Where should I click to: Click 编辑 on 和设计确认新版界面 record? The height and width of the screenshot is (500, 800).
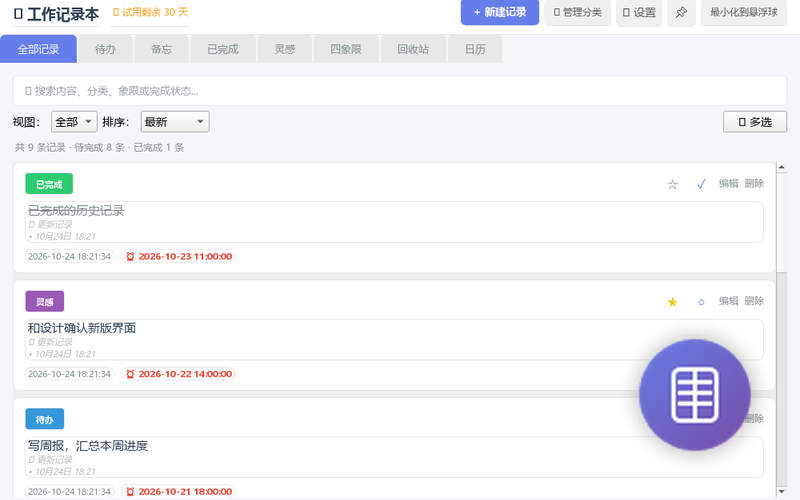coord(729,301)
